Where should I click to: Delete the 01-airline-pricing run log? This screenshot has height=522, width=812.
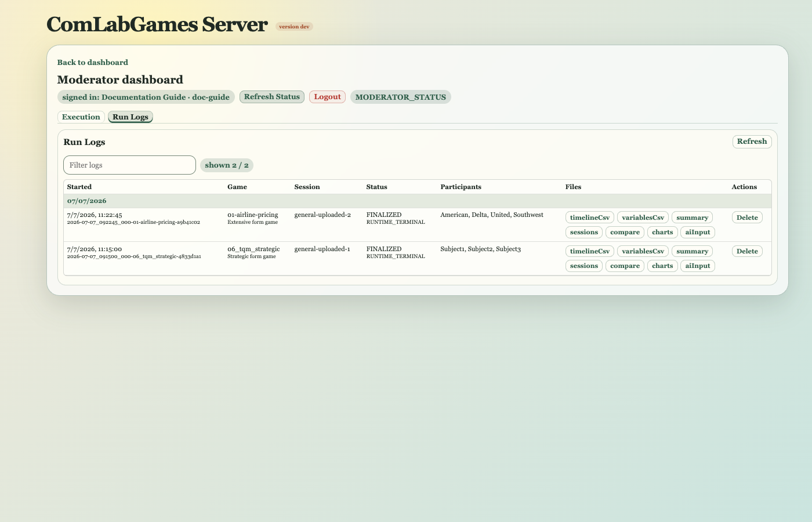747,217
